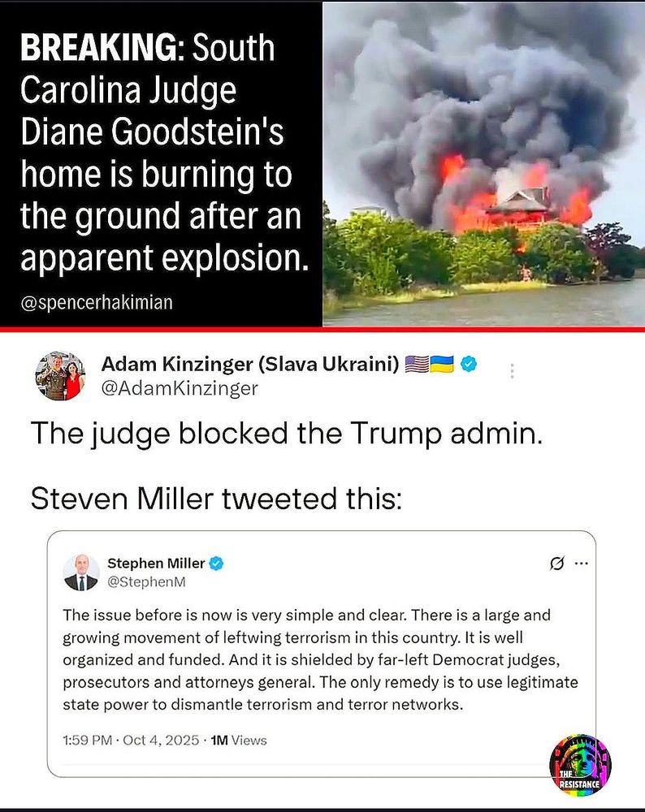645x812 pixels.
Task: Open the @StephenM handle link
Action: click(146, 582)
